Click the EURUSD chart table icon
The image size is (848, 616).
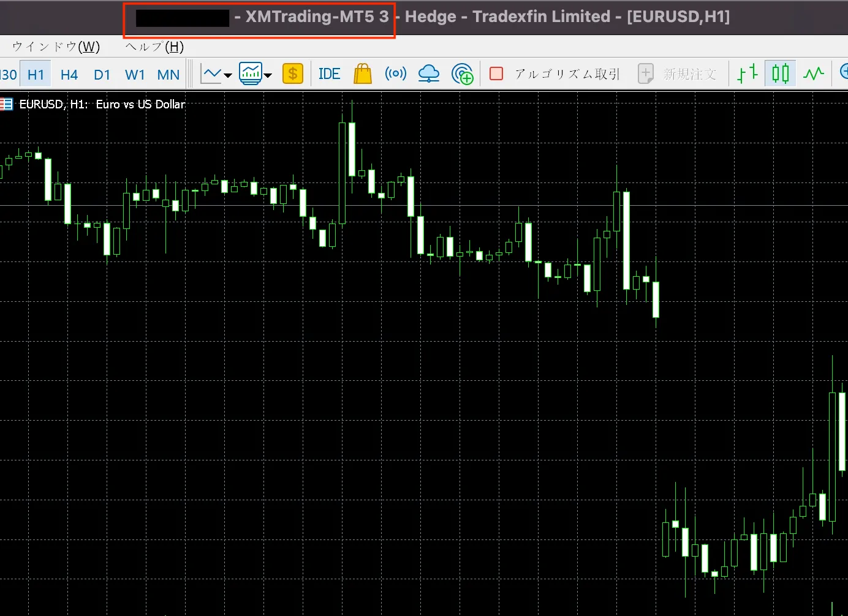[x=6, y=104]
